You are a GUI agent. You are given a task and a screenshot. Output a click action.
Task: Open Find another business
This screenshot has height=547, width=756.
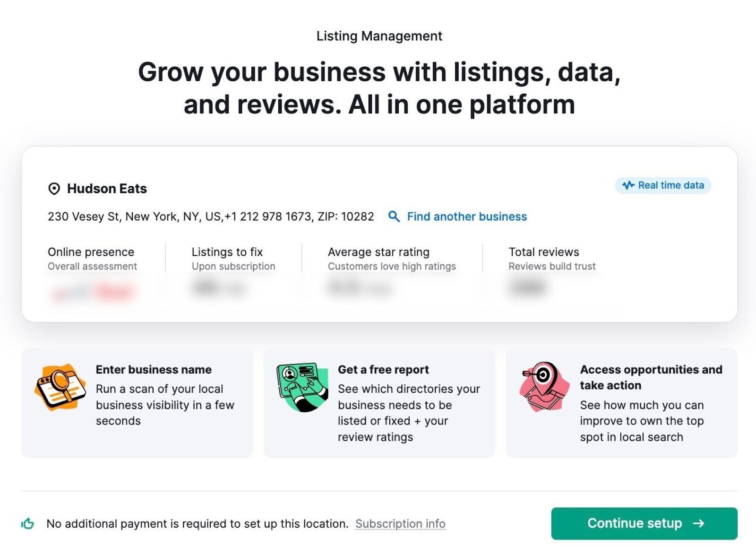pos(466,217)
